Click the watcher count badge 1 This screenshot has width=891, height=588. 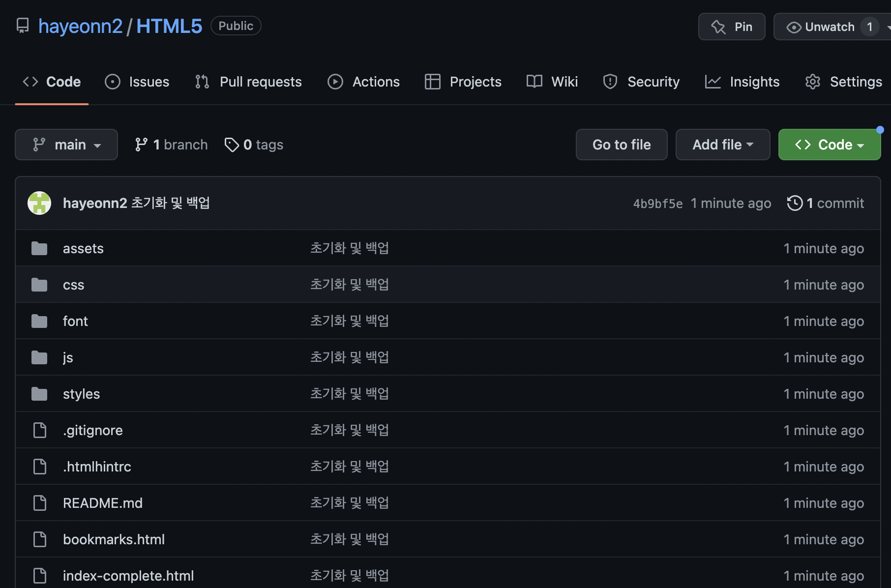pos(869,27)
